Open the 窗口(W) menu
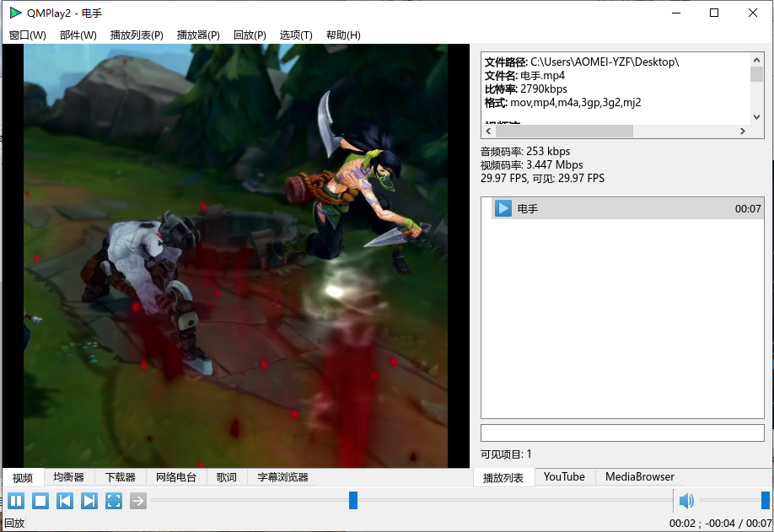The width and height of the screenshot is (774, 532). (28, 35)
